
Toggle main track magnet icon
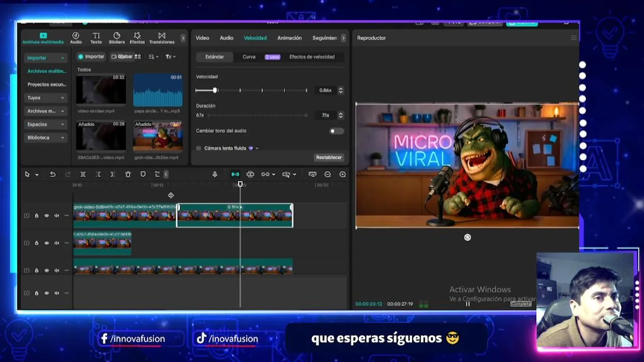pos(235,174)
